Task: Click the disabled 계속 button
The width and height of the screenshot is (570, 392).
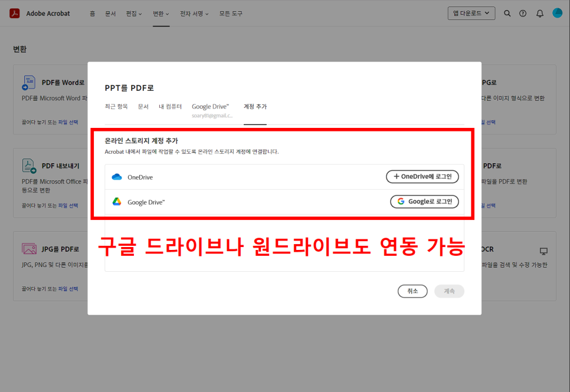Action: click(x=449, y=291)
